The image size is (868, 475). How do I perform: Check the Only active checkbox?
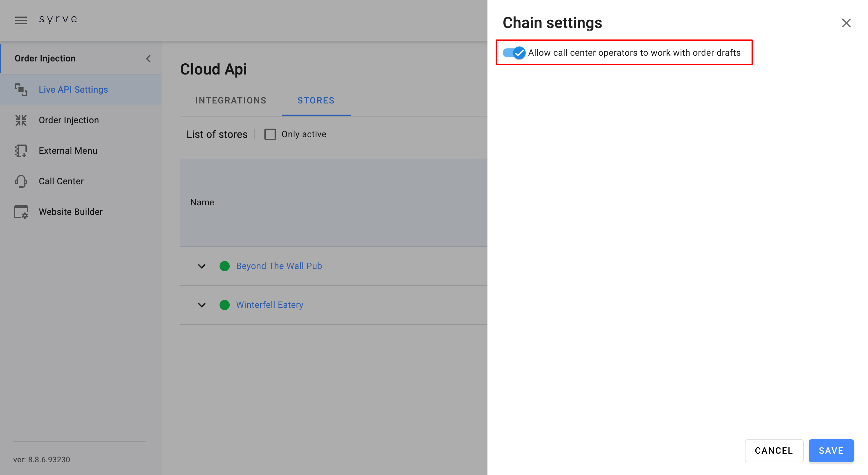pyautogui.click(x=270, y=134)
